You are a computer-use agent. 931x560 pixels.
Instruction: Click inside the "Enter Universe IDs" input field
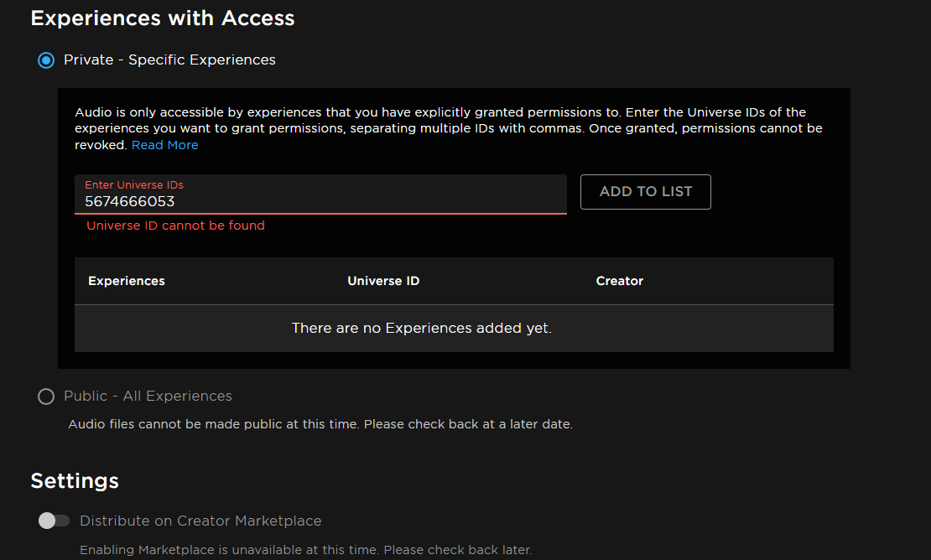pyautogui.click(x=320, y=200)
